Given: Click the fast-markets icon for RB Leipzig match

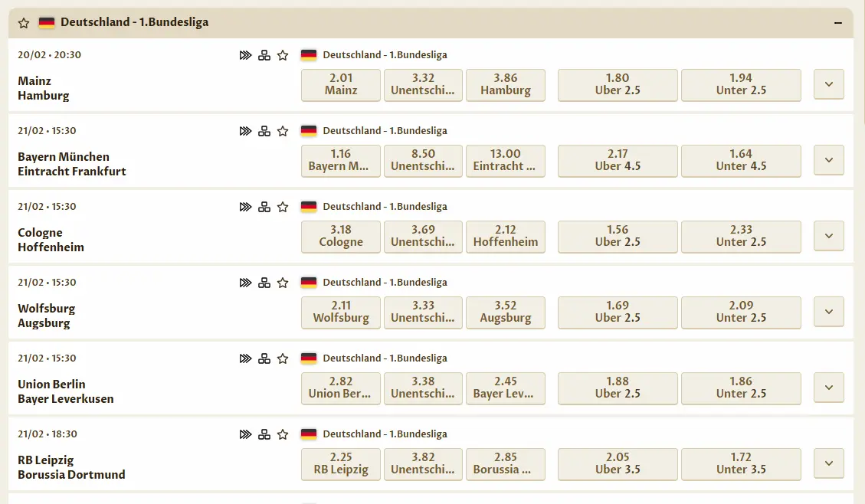Looking at the screenshot, I should pyautogui.click(x=245, y=434).
